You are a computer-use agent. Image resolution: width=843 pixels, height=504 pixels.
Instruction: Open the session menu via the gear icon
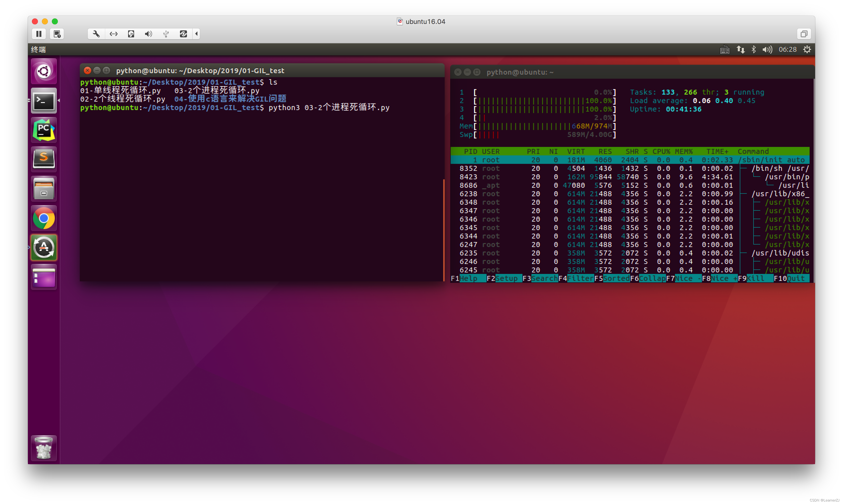click(x=807, y=50)
